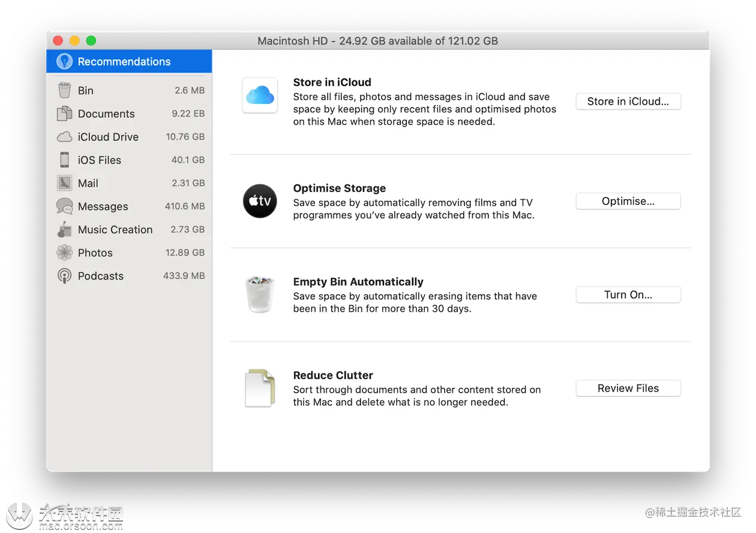Image resolution: width=756 pixels, height=533 pixels.
Task: Open Photos storage category
Action: (129, 253)
